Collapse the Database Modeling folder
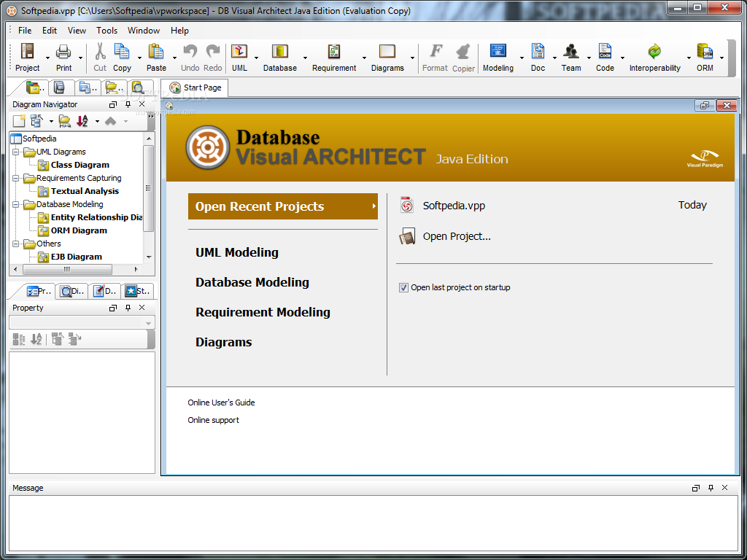The image size is (747, 560). point(15,204)
